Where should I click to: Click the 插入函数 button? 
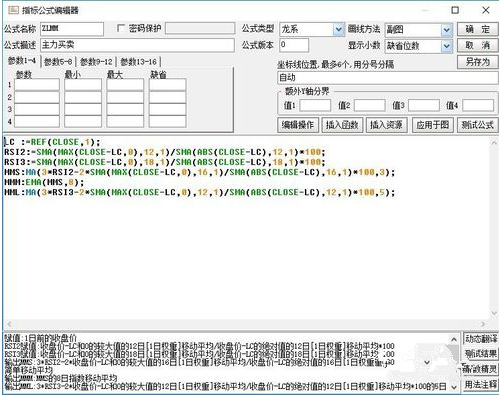(342, 125)
